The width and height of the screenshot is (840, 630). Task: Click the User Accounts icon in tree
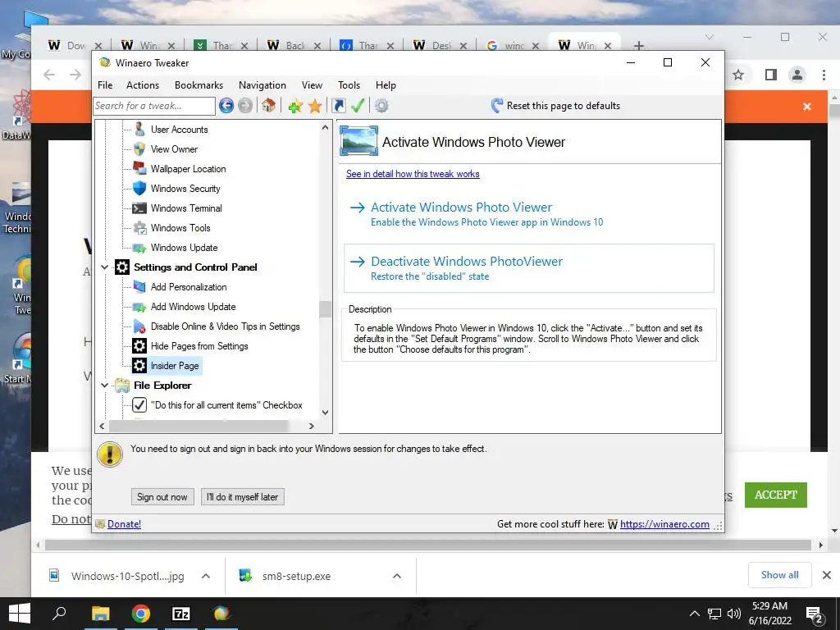click(x=139, y=129)
